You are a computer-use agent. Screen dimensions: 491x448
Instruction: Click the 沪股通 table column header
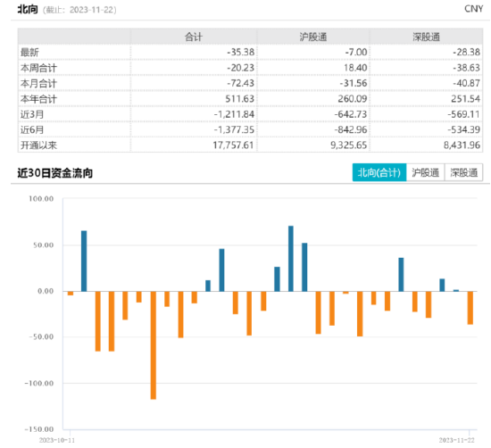point(313,37)
